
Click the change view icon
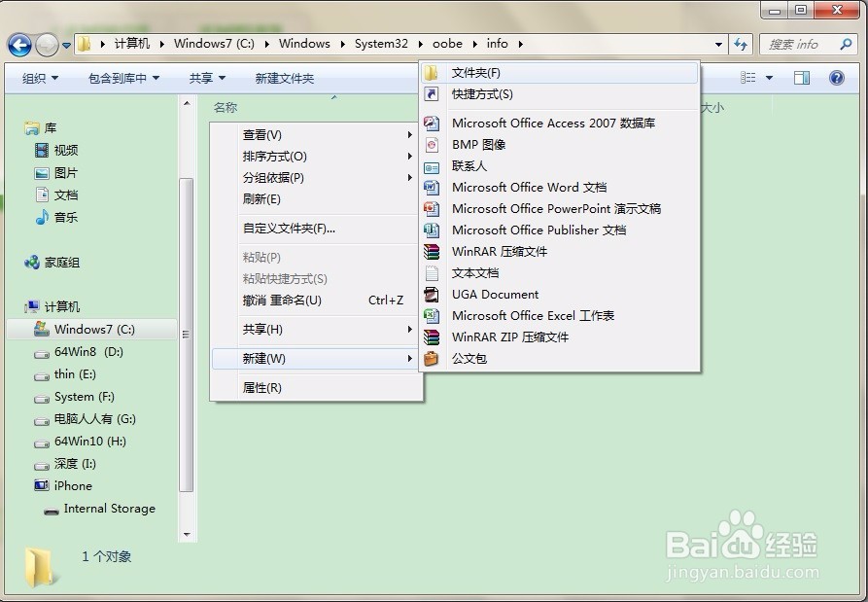[x=747, y=78]
